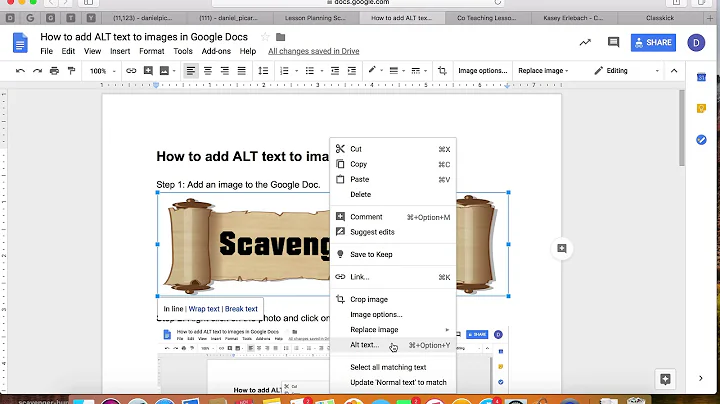This screenshot has height=404, width=720.
Task: Choose Copy from context menu
Action: pos(393,164)
